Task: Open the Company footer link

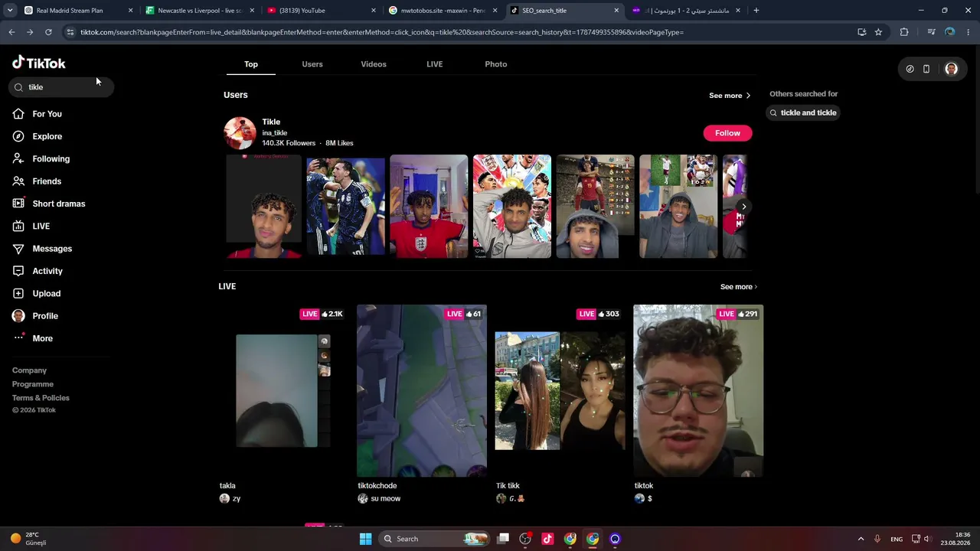Action: pos(29,370)
